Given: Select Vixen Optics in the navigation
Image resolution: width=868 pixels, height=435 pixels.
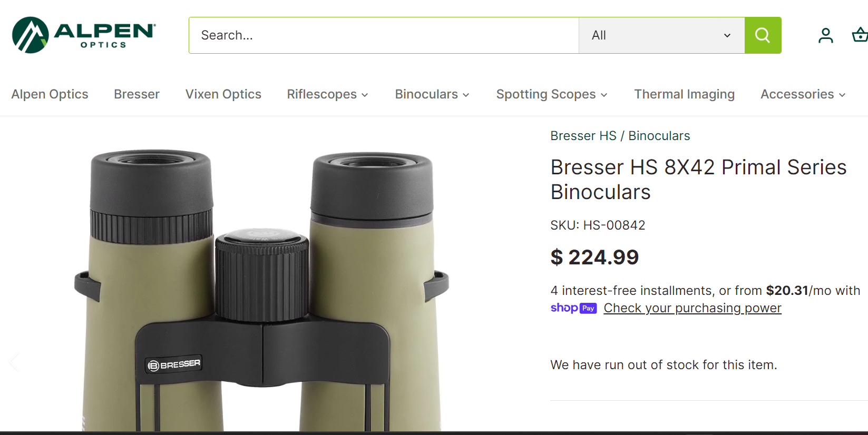Looking at the screenshot, I should click(x=223, y=94).
